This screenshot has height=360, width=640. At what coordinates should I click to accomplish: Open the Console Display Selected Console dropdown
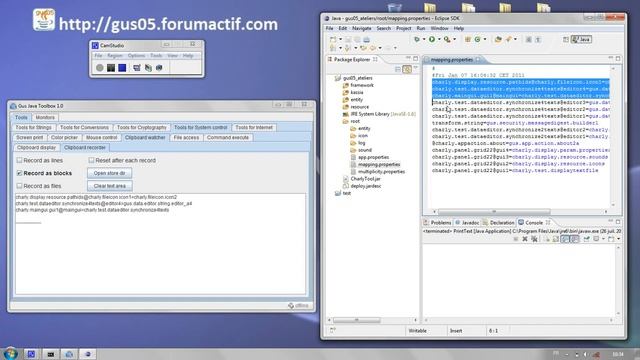pos(603,239)
